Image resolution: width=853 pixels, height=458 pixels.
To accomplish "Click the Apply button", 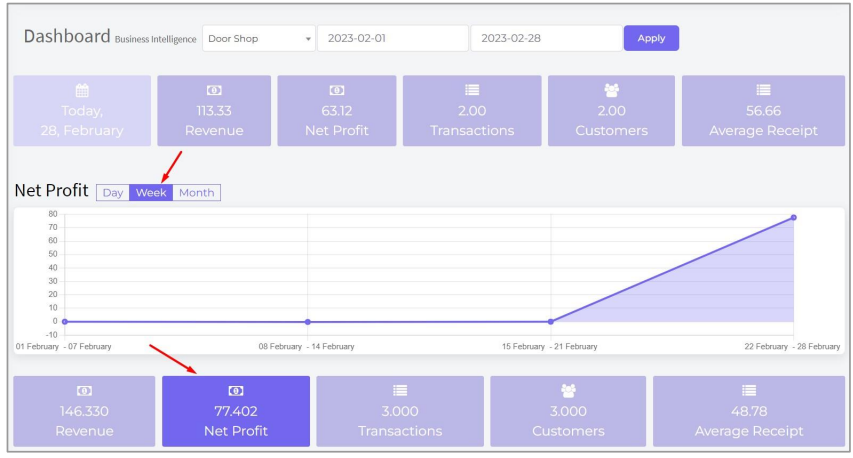I will click(x=651, y=38).
